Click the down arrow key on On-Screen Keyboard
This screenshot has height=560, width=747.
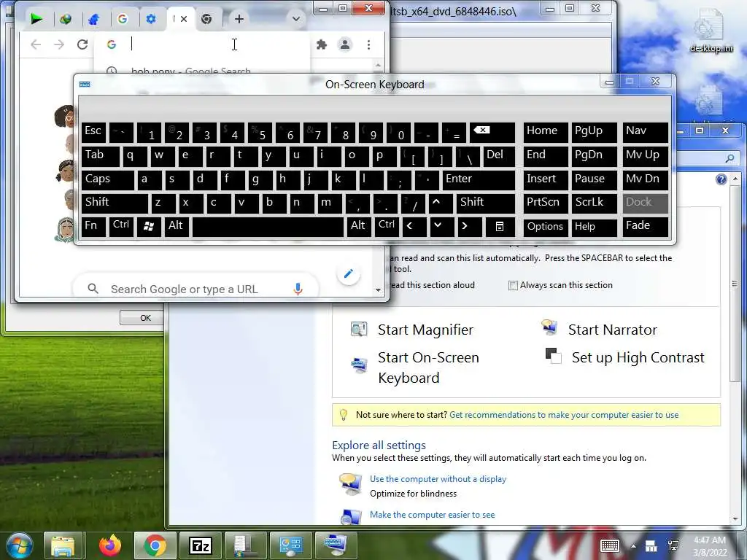441,227
